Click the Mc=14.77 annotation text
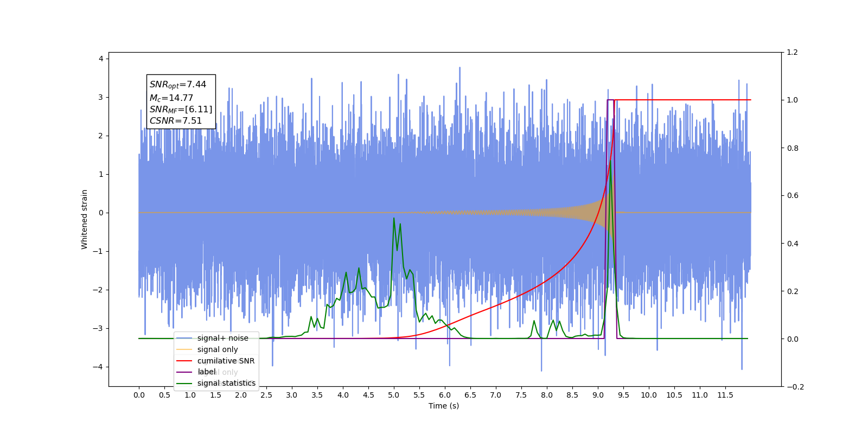 (x=171, y=98)
